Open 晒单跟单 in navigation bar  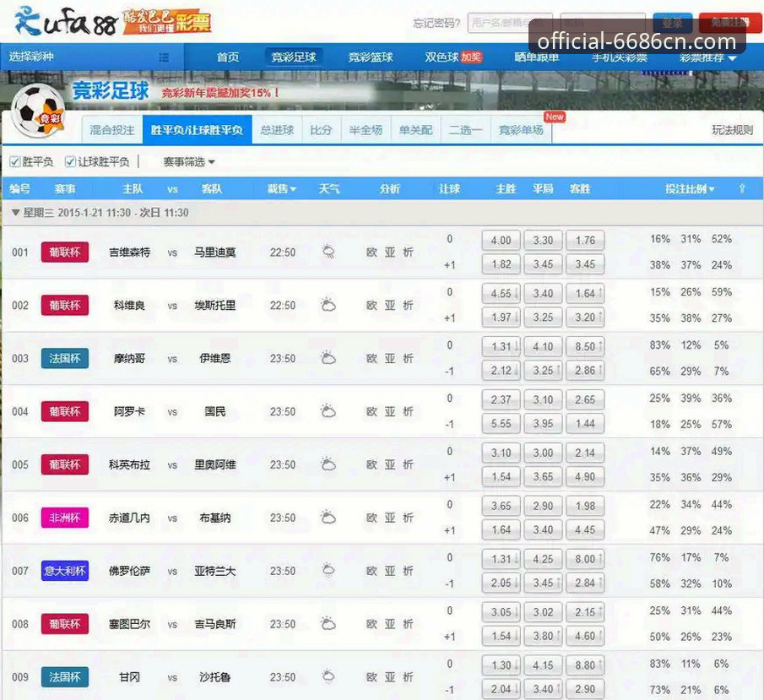pyautogui.click(x=536, y=57)
